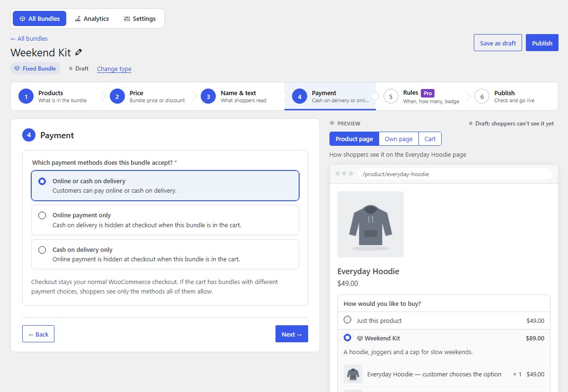Viewport: 568px width, 392px height.
Task: Follow the All bundles back link
Action: coord(29,38)
